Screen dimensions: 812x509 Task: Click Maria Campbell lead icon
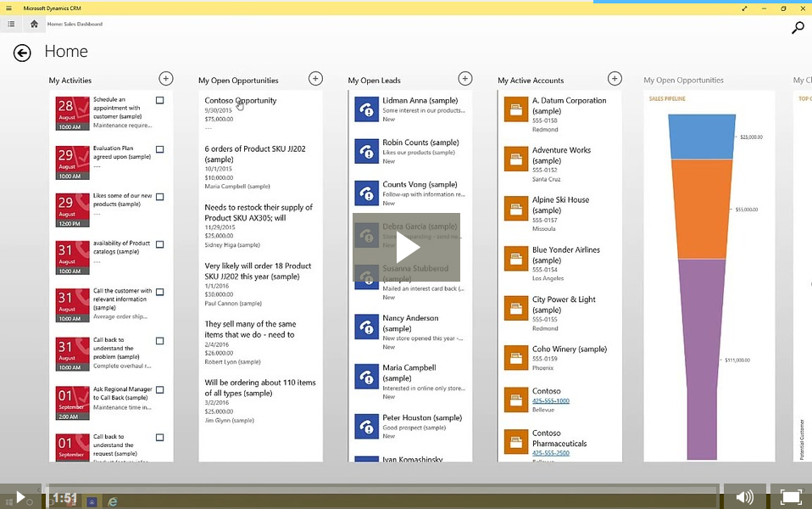[x=367, y=377]
